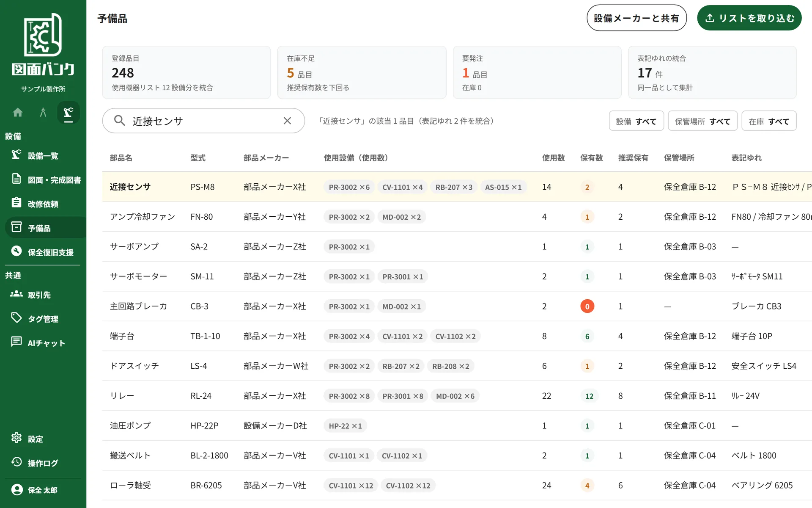Viewport: 812px width, 508px height.
Task: Open the home icon in sidebar
Action: pos(18,113)
